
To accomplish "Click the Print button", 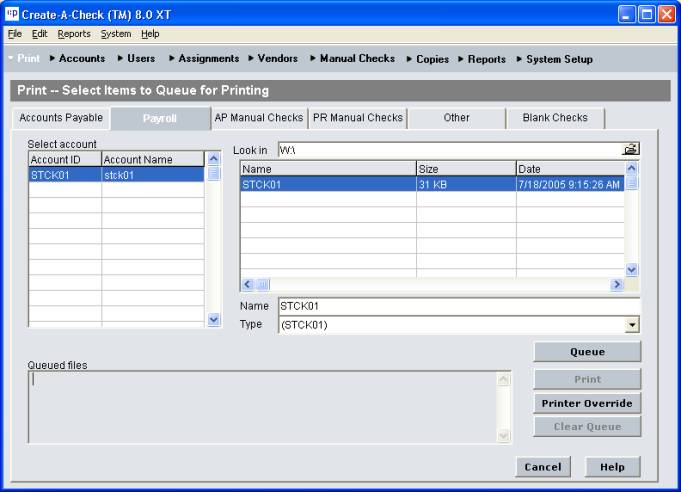I will coord(587,379).
